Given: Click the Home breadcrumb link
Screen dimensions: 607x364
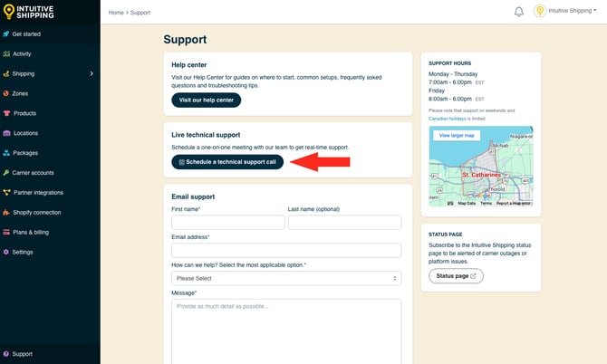Looking at the screenshot, I should pos(116,13).
